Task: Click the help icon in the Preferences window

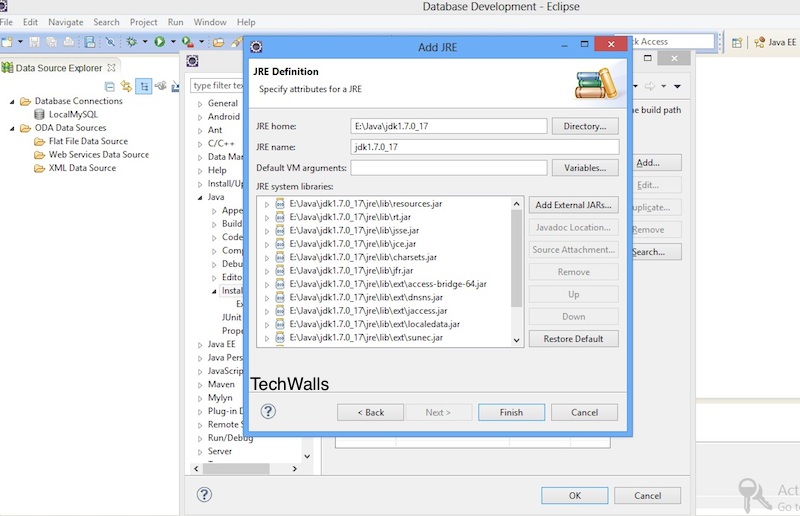Action: [204, 494]
